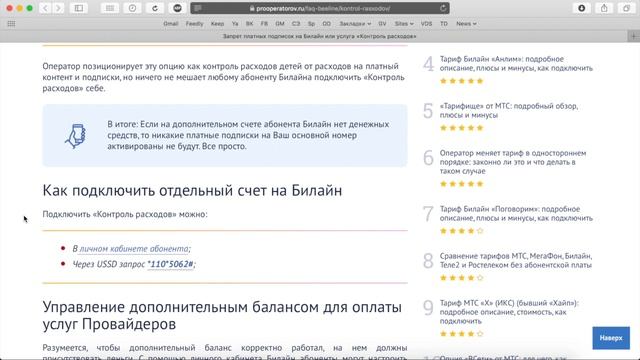Viewport: 640px width, 360px height.
Task: Click the star rating under «Тарифище» от МТС
Action: tap(462, 128)
